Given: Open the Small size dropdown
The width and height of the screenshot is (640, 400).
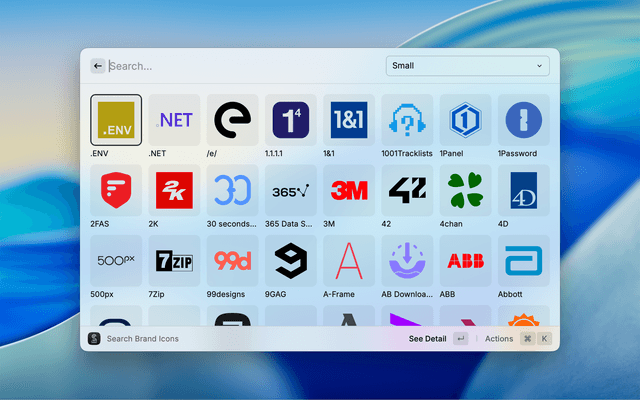Looking at the screenshot, I should [x=468, y=66].
